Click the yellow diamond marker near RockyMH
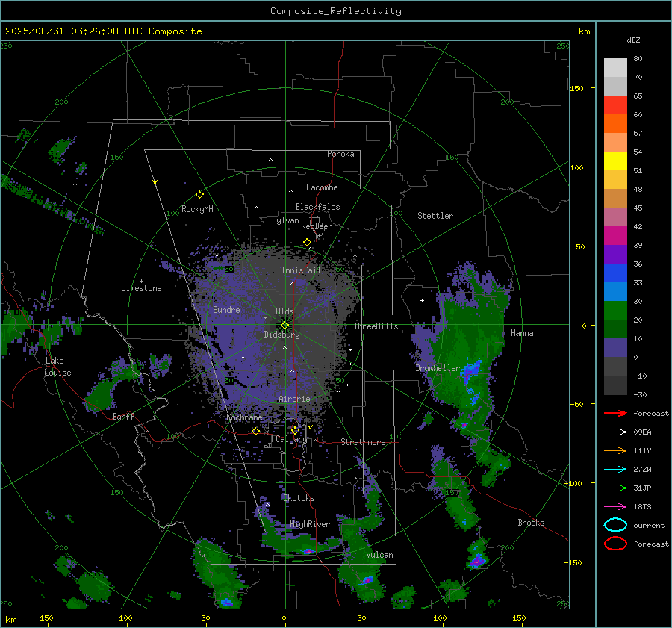The height and width of the screenshot is (628, 672). tap(199, 195)
